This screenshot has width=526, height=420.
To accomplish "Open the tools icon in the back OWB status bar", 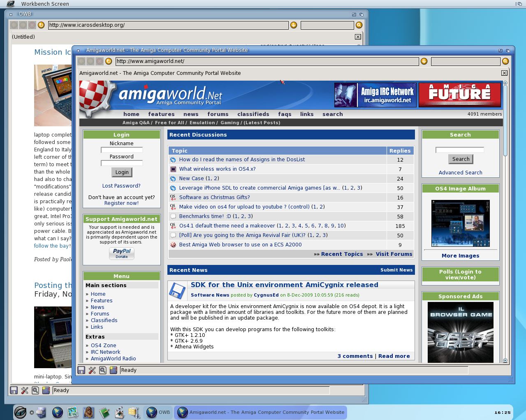I will [x=25, y=390].
